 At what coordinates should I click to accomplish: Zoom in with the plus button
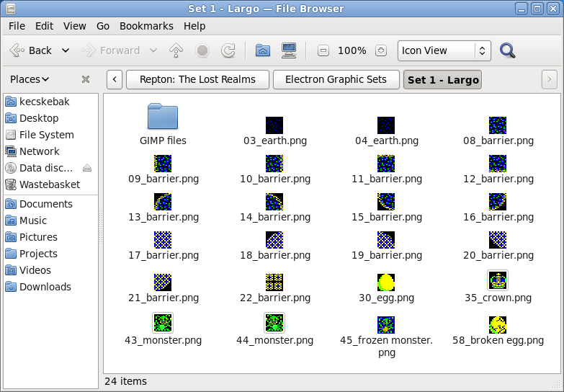tap(381, 50)
